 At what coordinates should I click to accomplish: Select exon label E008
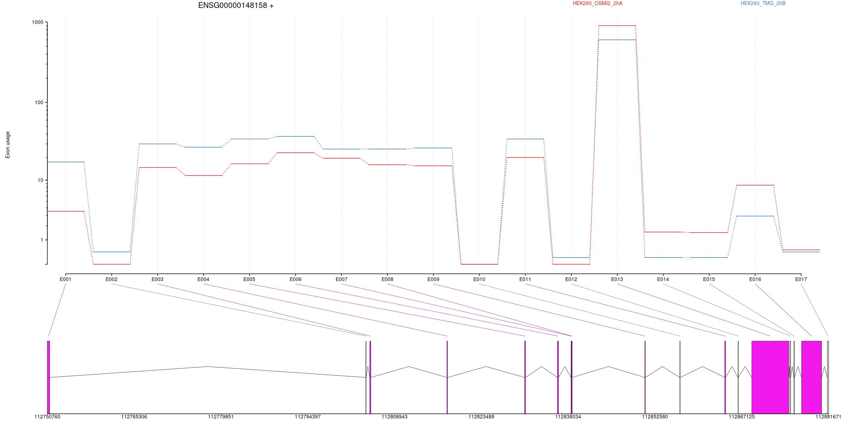(387, 279)
